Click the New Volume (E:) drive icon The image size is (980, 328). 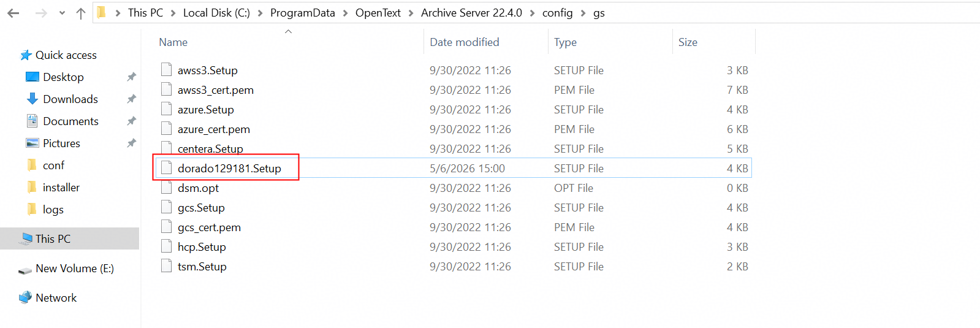coord(25,269)
